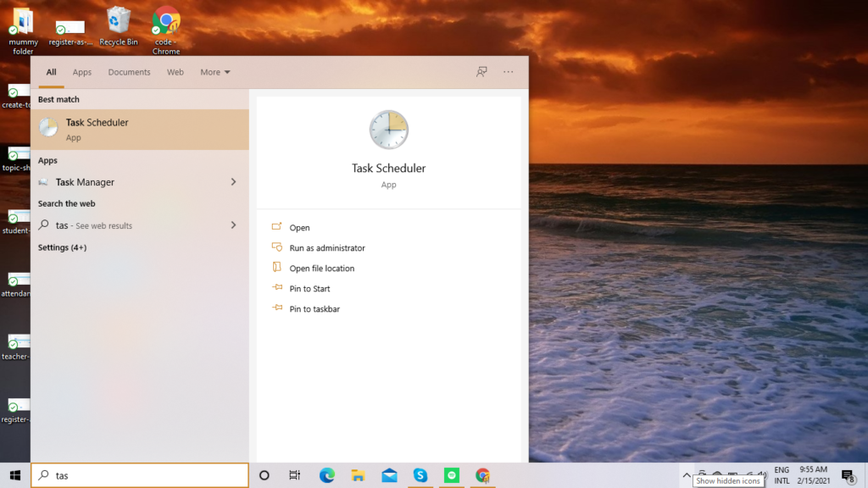Click the Task Manager app icon in results

pyautogui.click(x=43, y=182)
